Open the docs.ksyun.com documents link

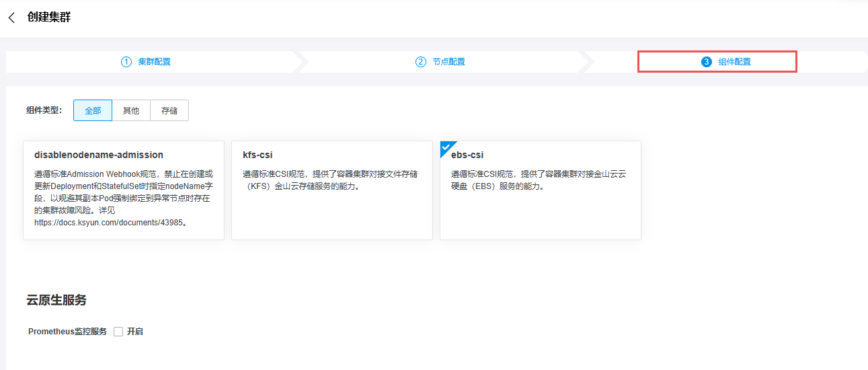106,222
